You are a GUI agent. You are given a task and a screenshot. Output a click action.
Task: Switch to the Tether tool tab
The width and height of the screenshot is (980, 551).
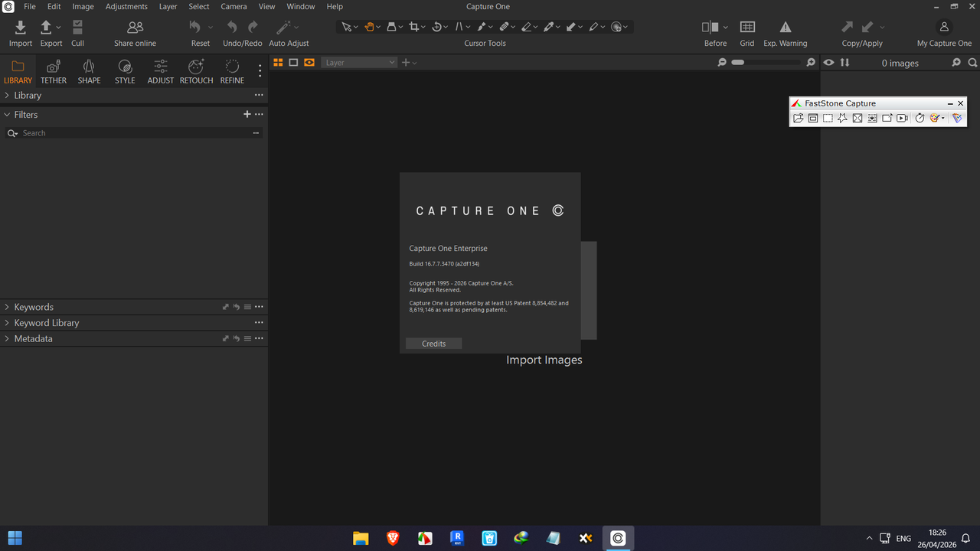click(54, 72)
